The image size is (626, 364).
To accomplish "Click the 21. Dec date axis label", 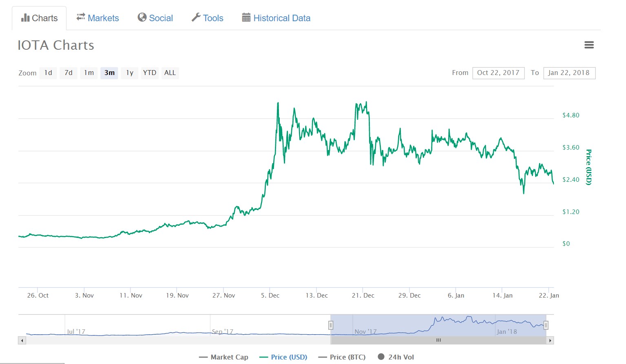I will click(x=363, y=296).
